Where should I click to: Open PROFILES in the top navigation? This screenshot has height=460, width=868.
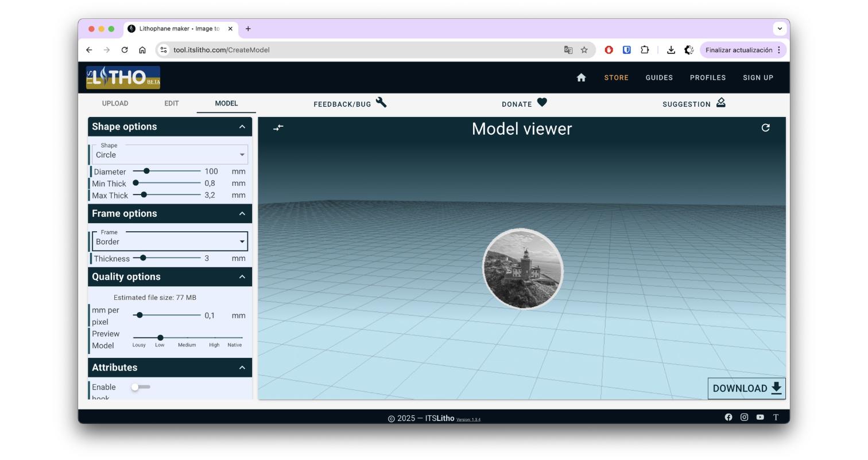point(708,77)
